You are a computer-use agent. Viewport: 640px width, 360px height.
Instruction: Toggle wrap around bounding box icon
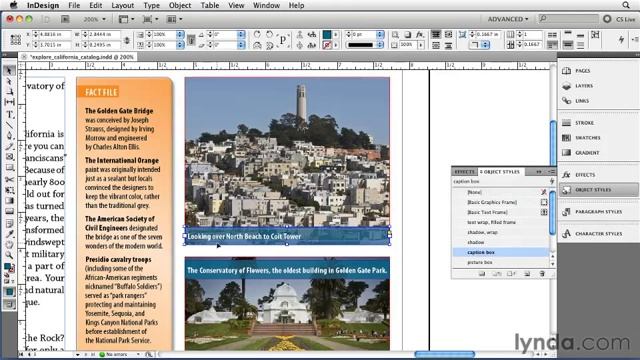(x=448, y=35)
